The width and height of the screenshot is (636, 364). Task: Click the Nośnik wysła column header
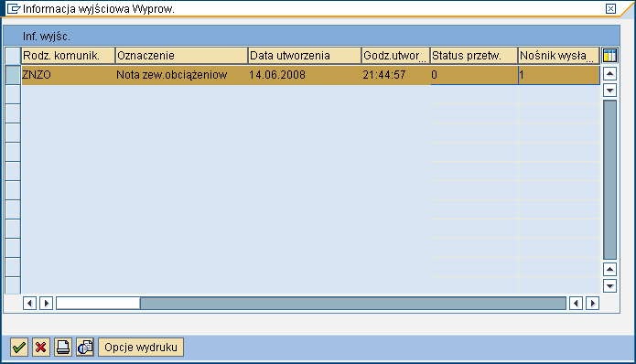[559, 56]
